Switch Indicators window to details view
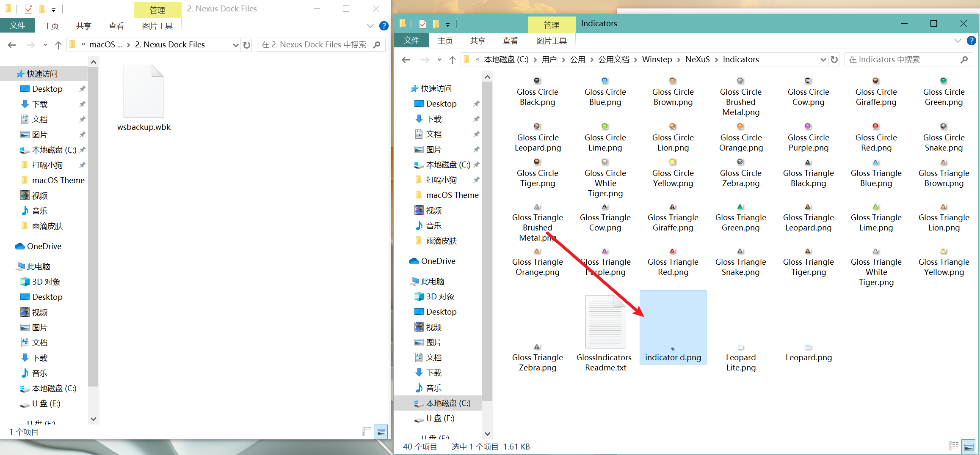The height and width of the screenshot is (455, 980). [x=954, y=446]
